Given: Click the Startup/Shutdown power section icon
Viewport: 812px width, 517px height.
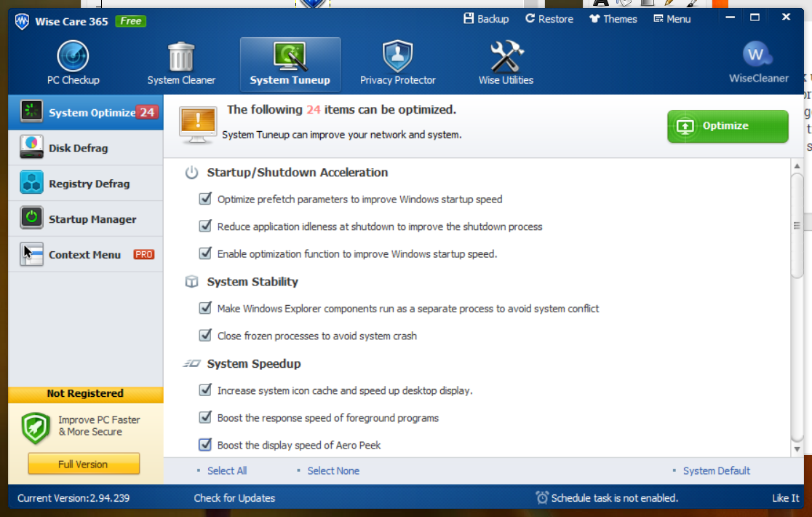Looking at the screenshot, I should (x=191, y=173).
